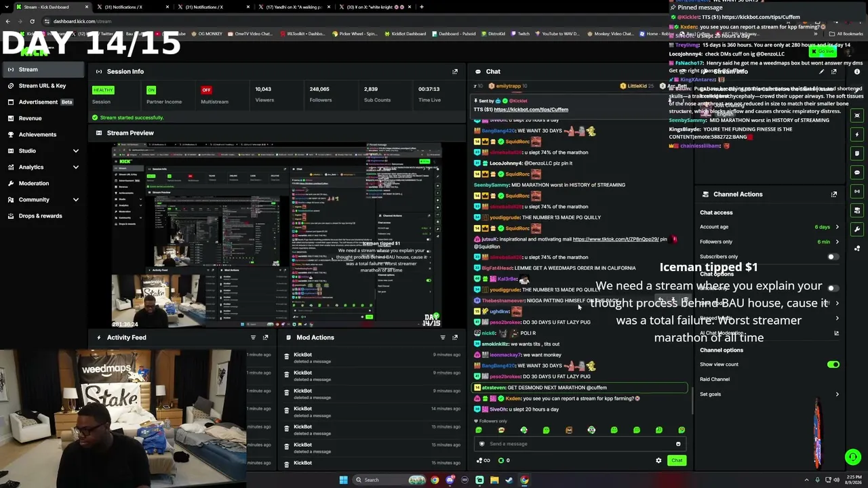The image size is (868, 488).
Task: Click the Stream Preview thumbnail
Action: tap(277, 235)
